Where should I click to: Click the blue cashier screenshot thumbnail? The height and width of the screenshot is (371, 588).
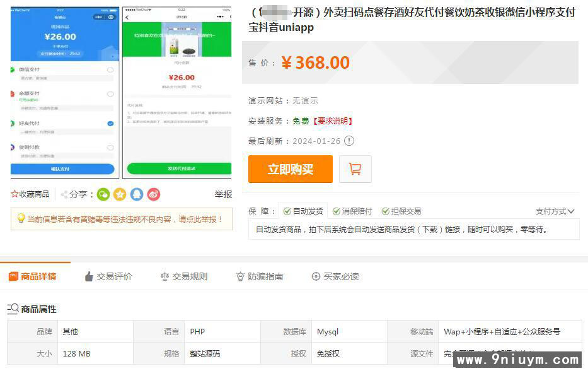pos(64,92)
